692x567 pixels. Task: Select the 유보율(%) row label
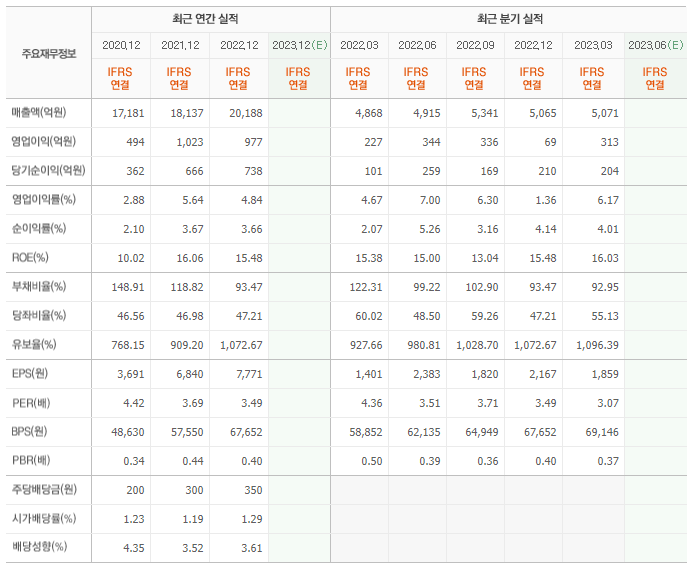point(34,345)
